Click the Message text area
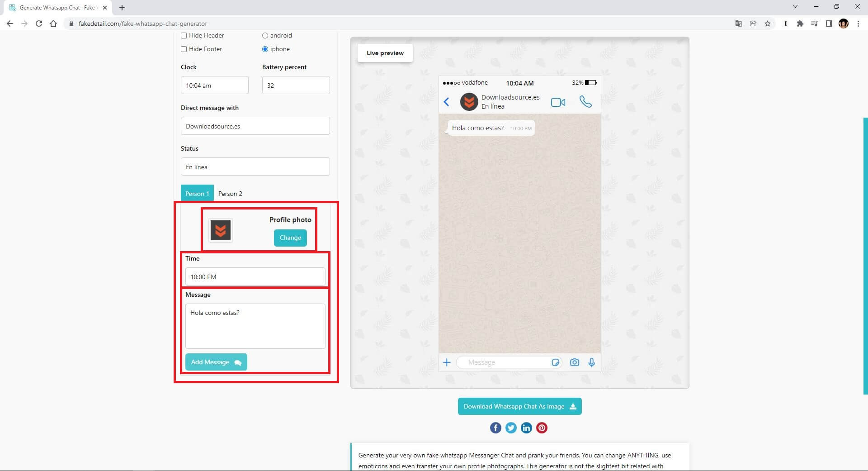Image resolution: width=868 pixels, height=471 pixels. coord(255,326)
